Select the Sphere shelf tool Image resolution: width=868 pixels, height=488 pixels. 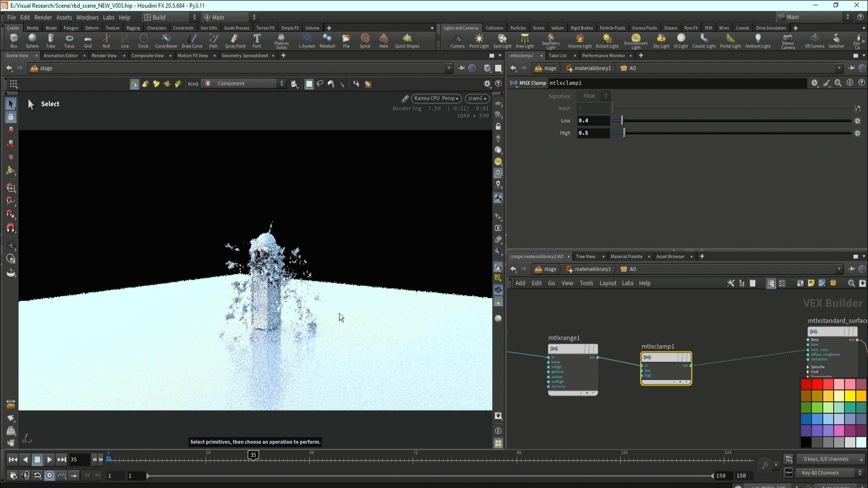pyautogui.click(x=32, y=40)
